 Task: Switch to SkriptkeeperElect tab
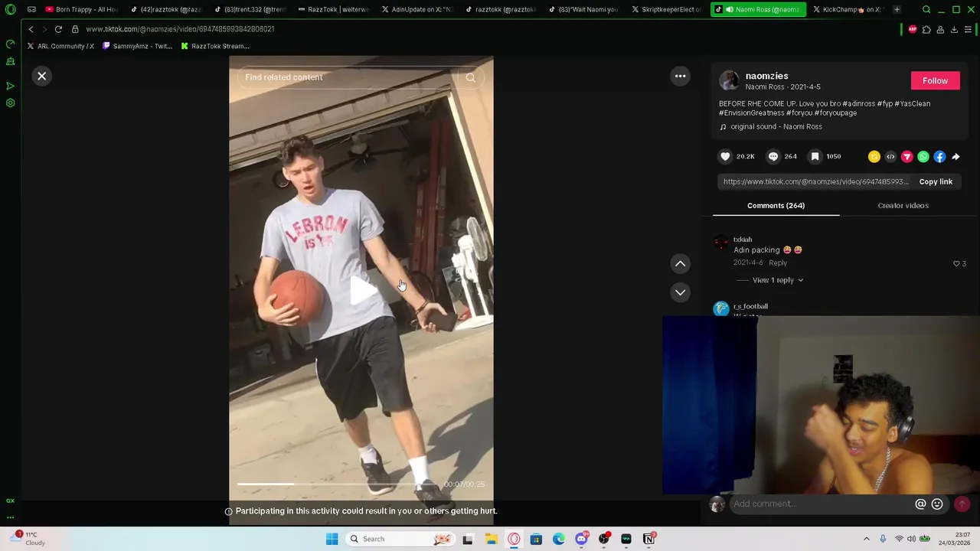[x=665, y=9]
